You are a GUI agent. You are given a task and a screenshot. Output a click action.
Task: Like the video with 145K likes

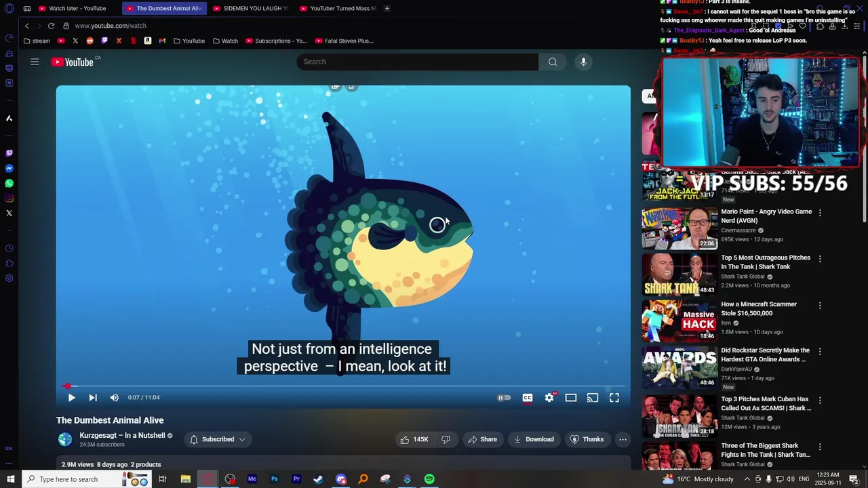(414, 439)
